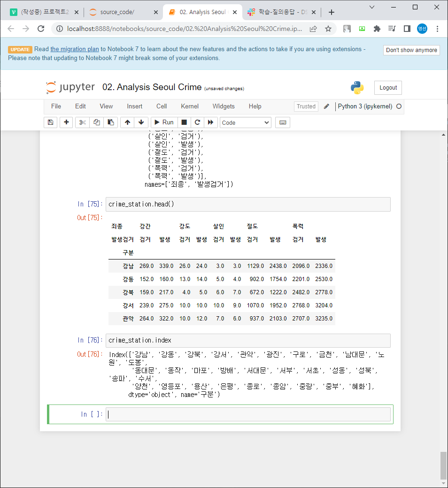Open the command palette keyboard icon
The height and width of the screenshot is (488, 448).
coord(283,122)
